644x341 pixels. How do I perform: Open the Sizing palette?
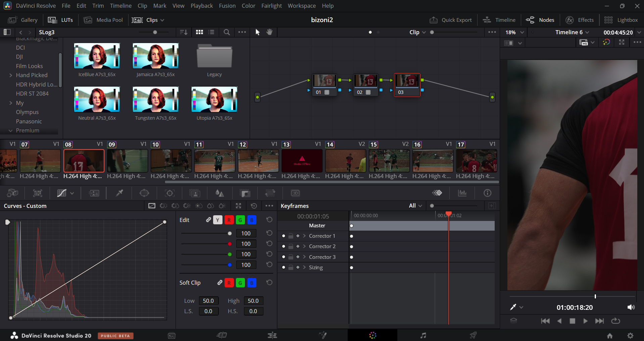click(x=270, y=193)
